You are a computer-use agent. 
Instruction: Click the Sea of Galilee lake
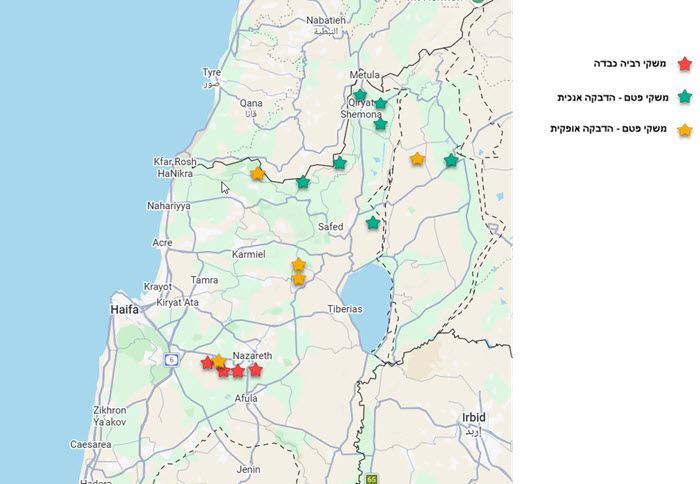click(367, 306)
